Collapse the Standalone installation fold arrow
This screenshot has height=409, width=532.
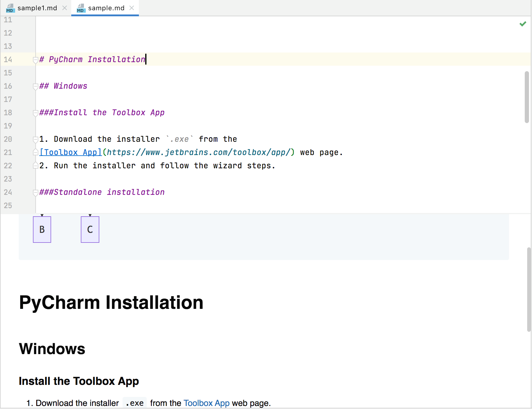35,192
